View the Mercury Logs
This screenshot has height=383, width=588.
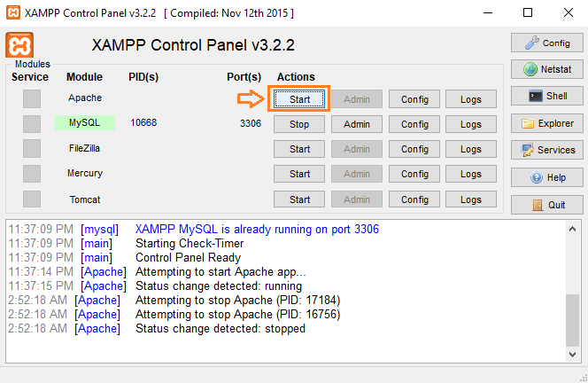click(x=471, y=174)
